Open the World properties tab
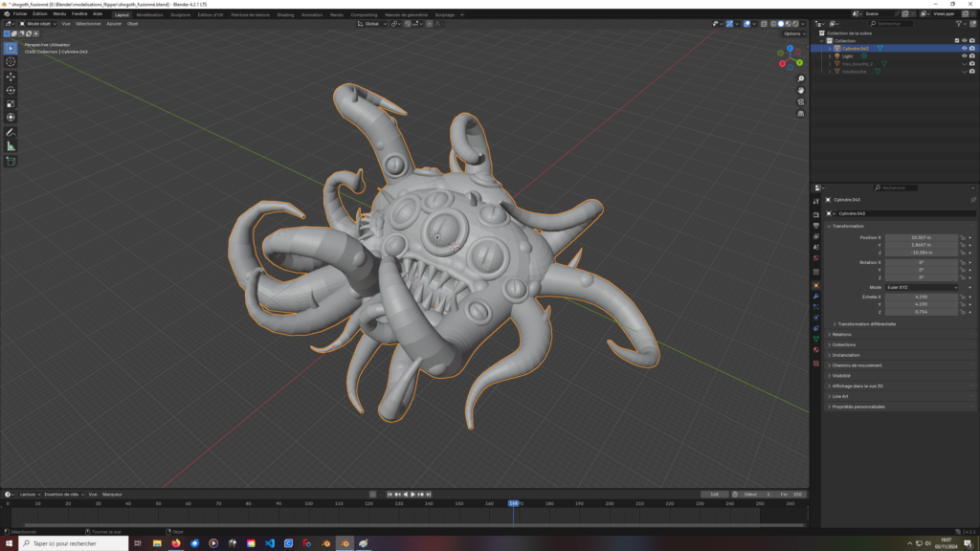 point(816,258)
